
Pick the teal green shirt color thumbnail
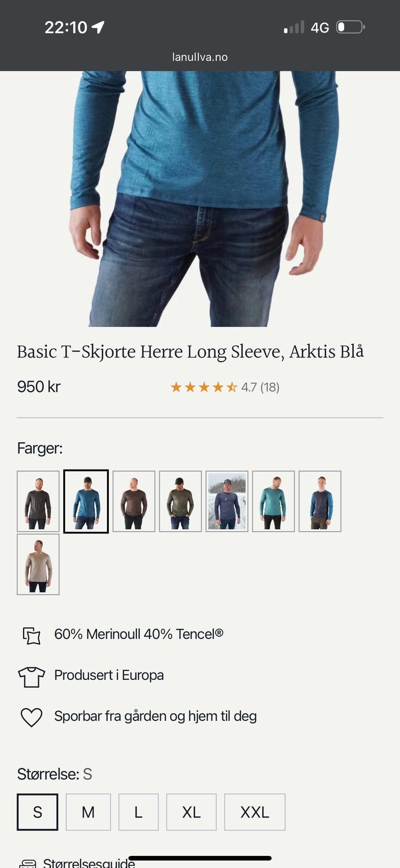tap(273, 501)
